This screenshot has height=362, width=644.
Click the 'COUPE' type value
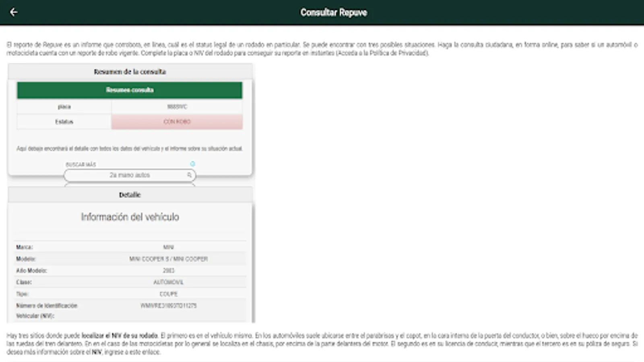tap(169, 294)
